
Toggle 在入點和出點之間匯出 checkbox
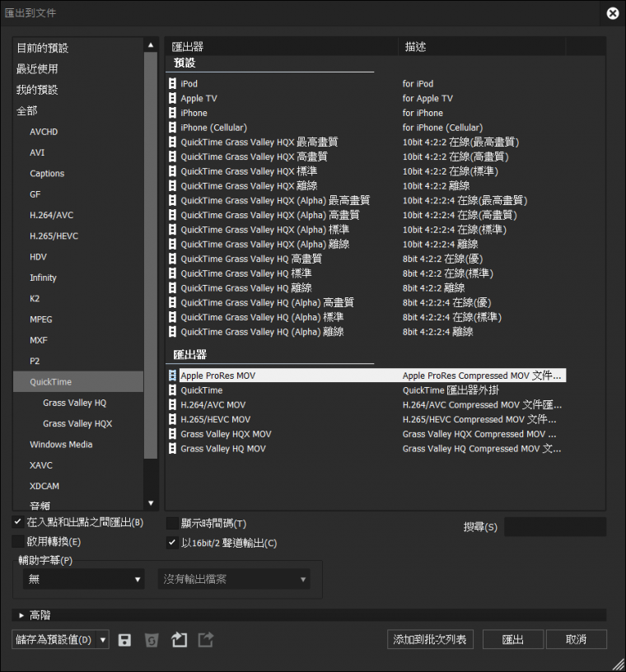(x=17, y=522)
